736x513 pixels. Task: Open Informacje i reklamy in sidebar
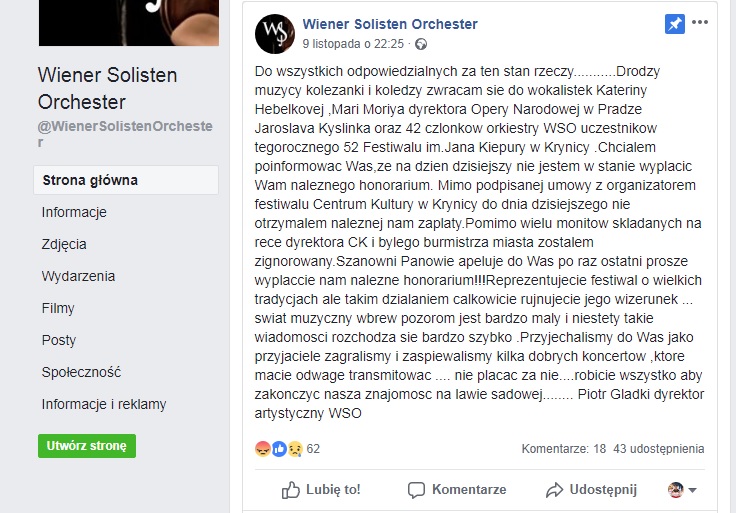pos(104,404)
